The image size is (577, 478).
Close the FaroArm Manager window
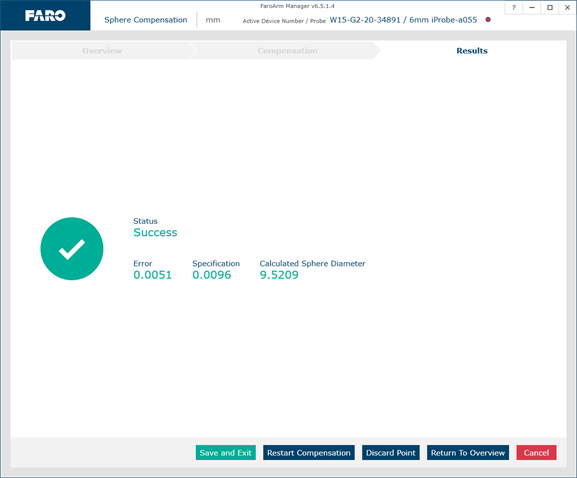(567, 8)
